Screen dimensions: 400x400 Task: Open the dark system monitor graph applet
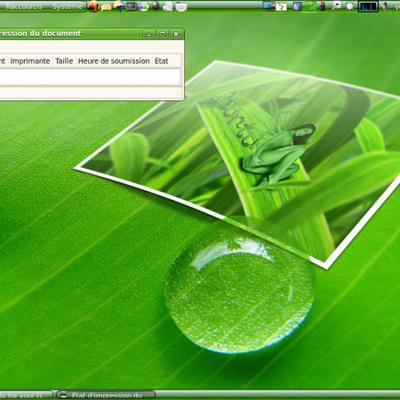coord(368,6)
